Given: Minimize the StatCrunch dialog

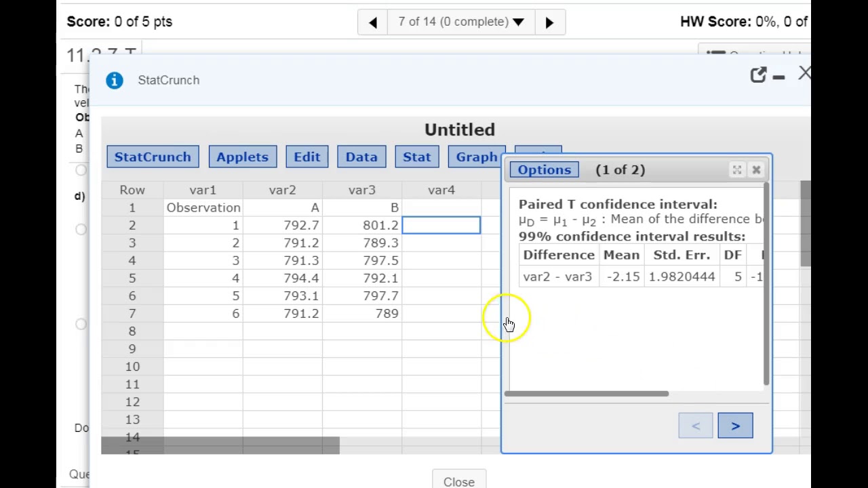Looking at the screenshot, I should 778,77.
